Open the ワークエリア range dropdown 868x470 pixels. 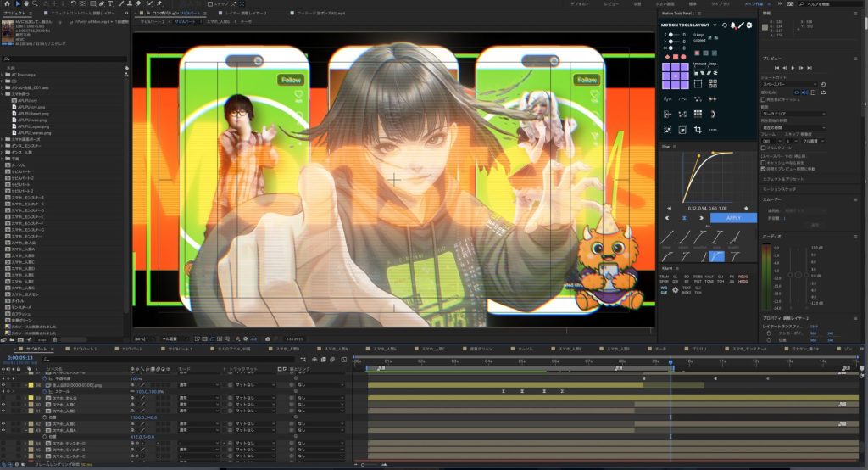[793, 113]
